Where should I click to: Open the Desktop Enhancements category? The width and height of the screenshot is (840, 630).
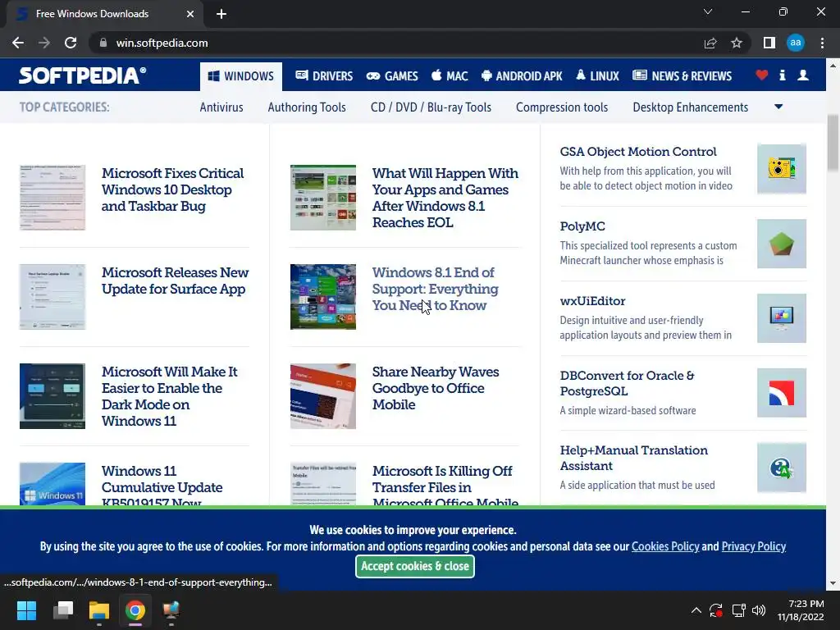(691, 107)
